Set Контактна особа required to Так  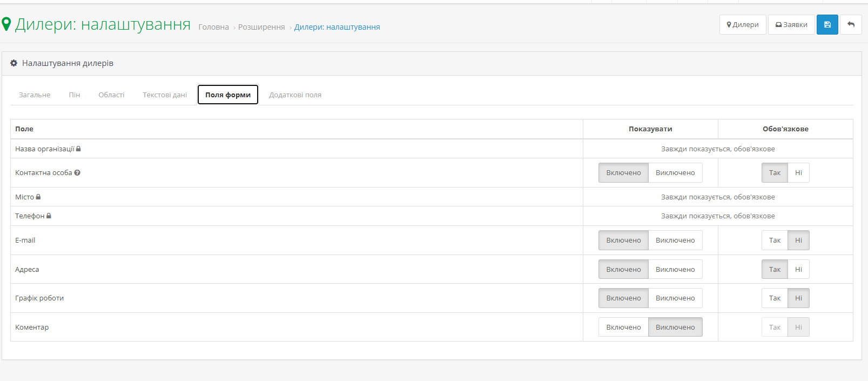click(x=775, y=173)
